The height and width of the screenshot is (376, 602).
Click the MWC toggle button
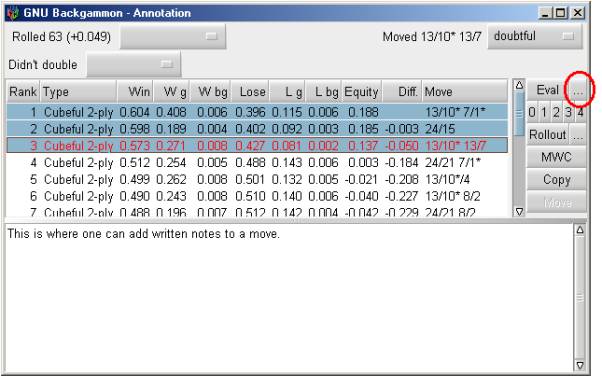pos(556,157)
